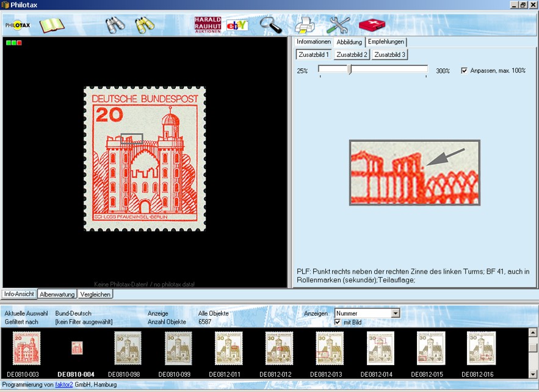Open the eBay icon
The image size is (539, 392).
(x=237, y=25)
